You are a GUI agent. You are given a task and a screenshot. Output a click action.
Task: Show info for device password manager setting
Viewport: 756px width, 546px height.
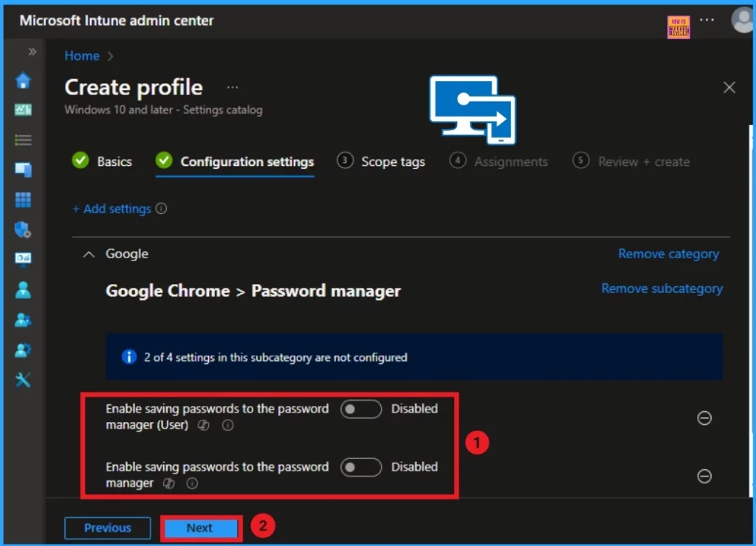click(192, 483)
